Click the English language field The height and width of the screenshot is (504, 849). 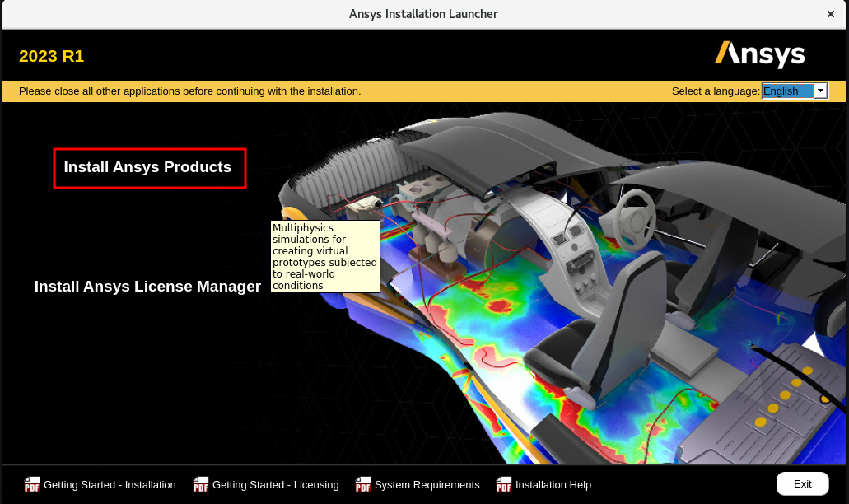787,91
